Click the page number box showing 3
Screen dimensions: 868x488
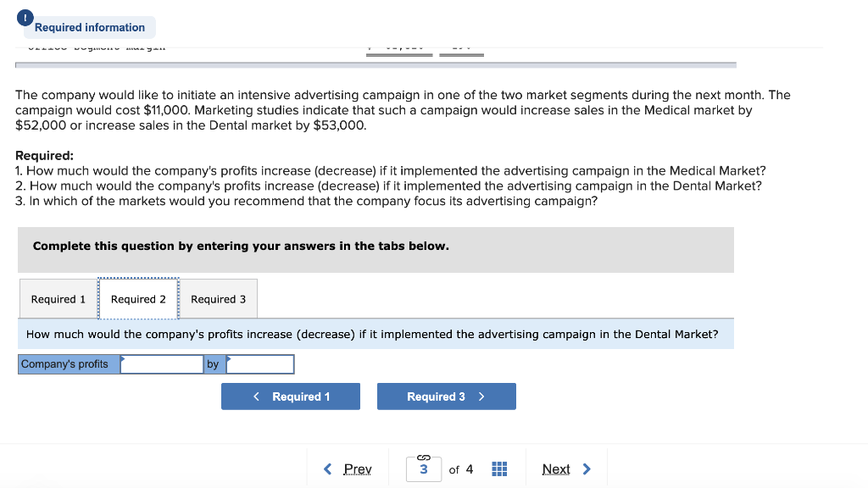coord(424,469)
